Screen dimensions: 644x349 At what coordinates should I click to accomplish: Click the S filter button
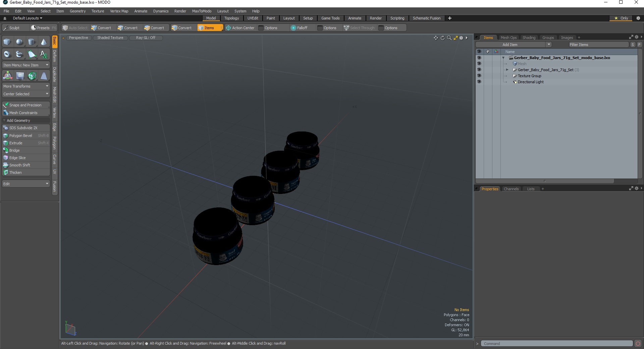(x=633, y=45)
